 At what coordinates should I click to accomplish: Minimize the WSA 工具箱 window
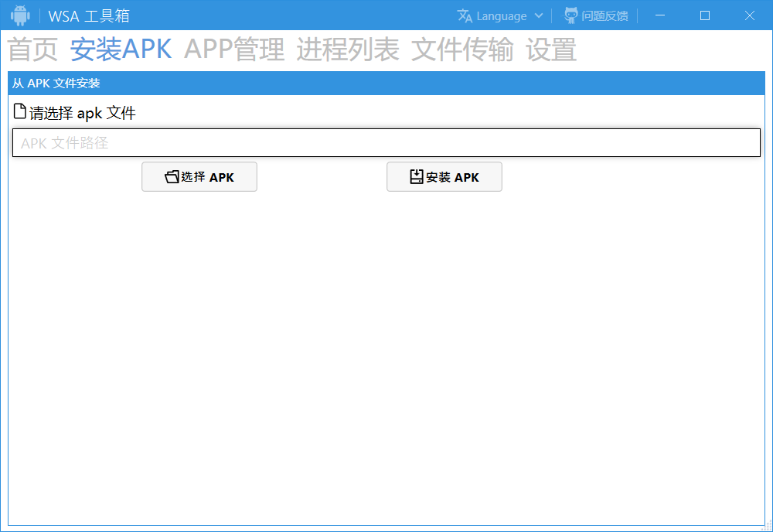click(659, 15)
